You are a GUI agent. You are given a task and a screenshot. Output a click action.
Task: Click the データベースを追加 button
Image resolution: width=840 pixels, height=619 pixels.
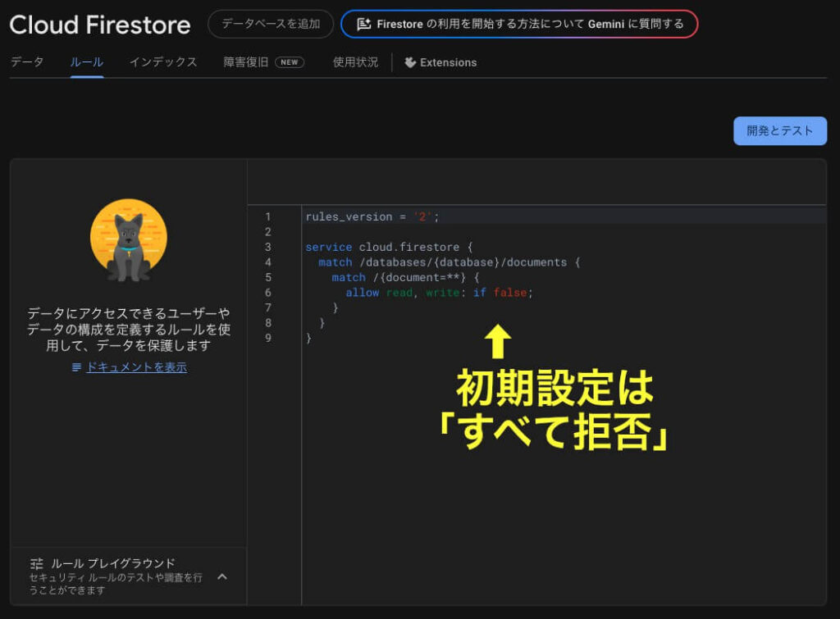pos(271,24)
